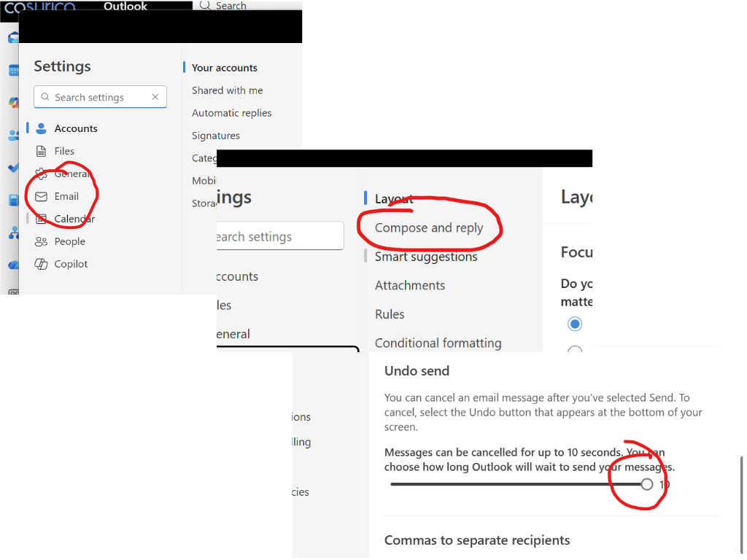Open the To Do app icon
The image size is (747, 560).
(x=12, y=168)
